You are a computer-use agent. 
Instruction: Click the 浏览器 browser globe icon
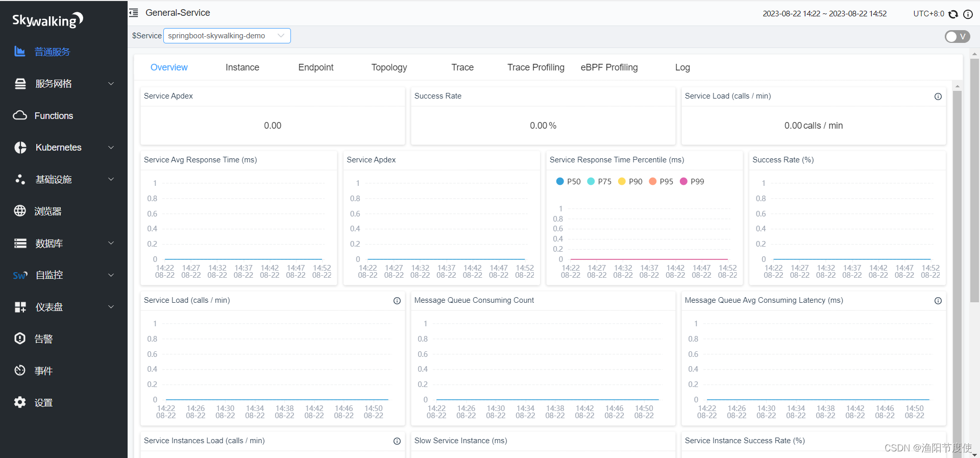20,211
